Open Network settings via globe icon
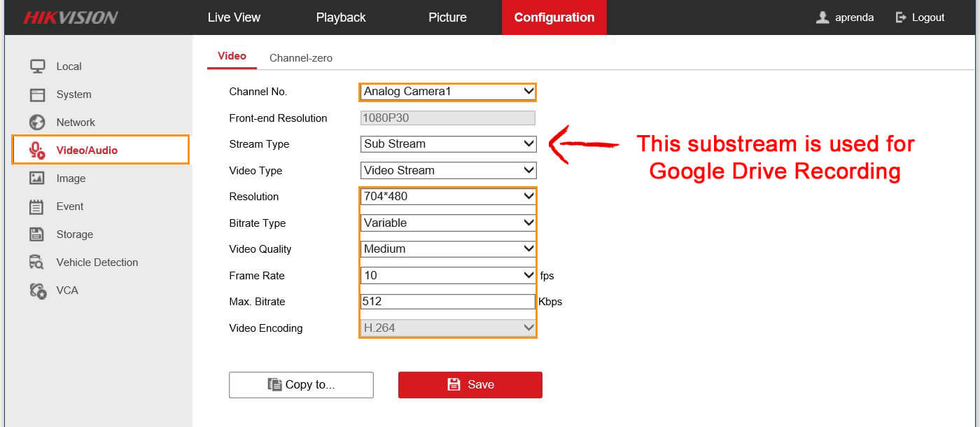 pos(37,122)
